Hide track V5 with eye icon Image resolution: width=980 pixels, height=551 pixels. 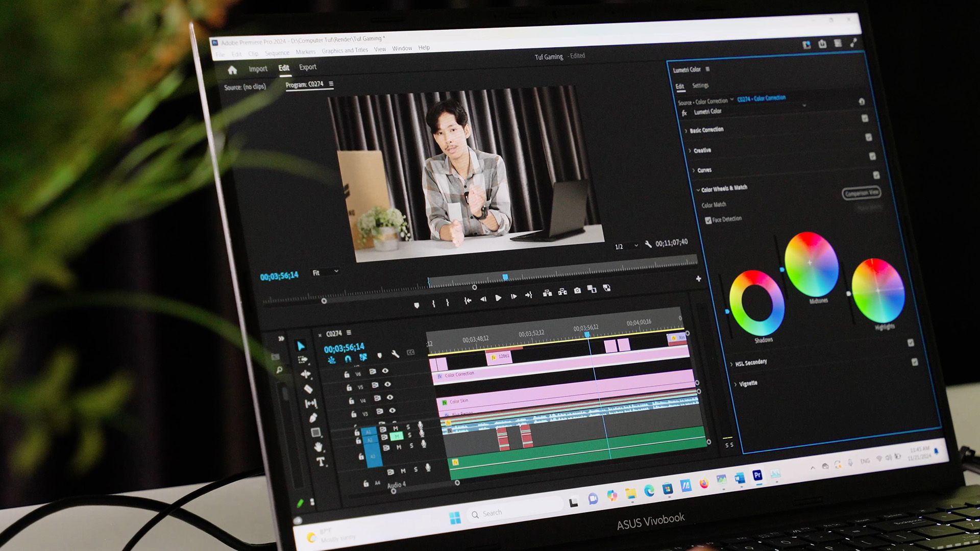pyautogui.click(x=387, y=384)
